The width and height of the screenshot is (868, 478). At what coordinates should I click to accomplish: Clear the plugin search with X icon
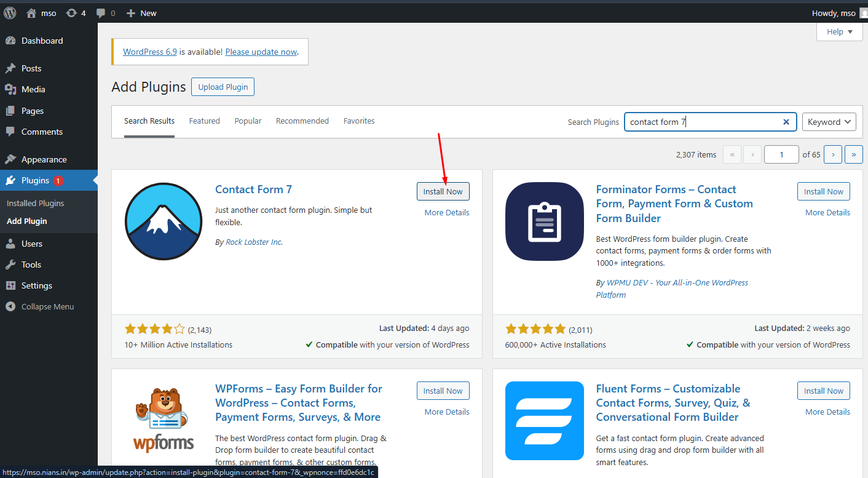click(786, 122)
